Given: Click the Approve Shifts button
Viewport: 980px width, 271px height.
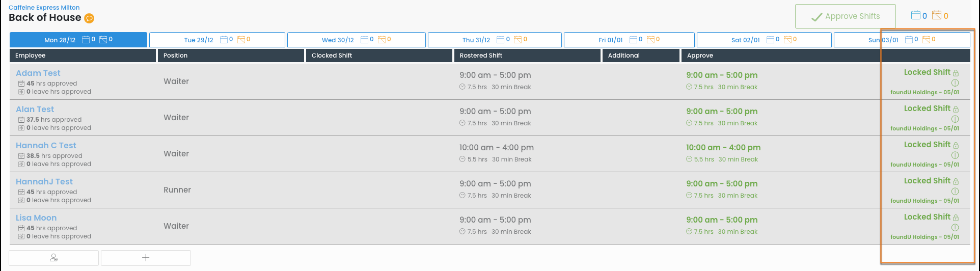Looking at the screenshot, I should [845, 16].
